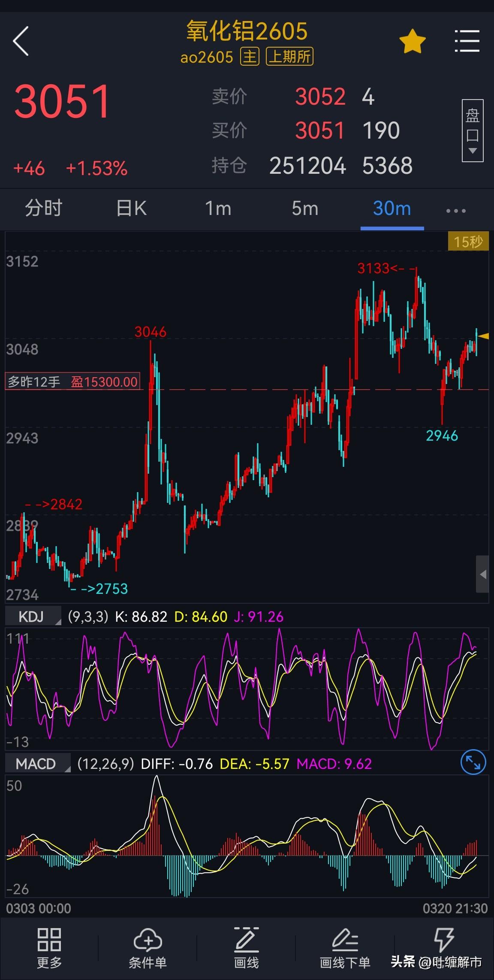Tap the KDJ parameters (9,3,3)
The height and width of the screenshot is (980, 494).
pos(88,617)
